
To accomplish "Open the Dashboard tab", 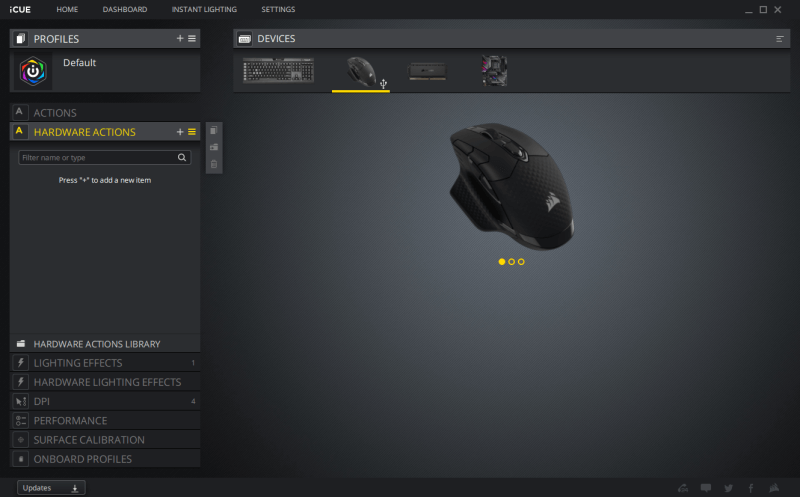I will (124, 9).
